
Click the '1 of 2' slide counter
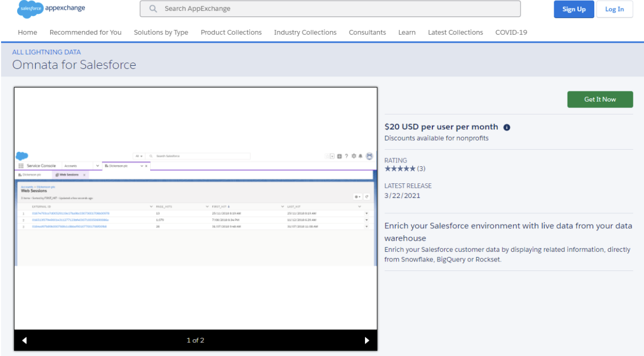pyautogui.click(x=196, y=340)
